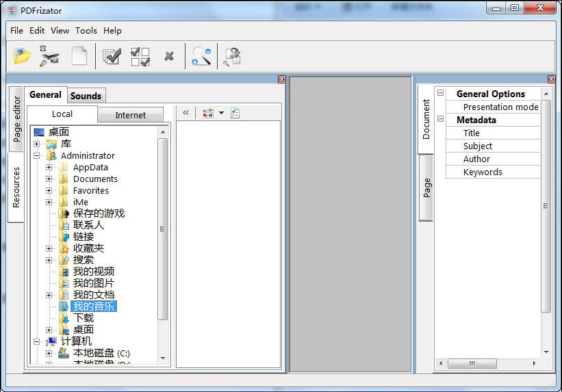The image size is (562, 392).
Task: Expand the 我的文档 folder node
Action: [x=49, y=295]
